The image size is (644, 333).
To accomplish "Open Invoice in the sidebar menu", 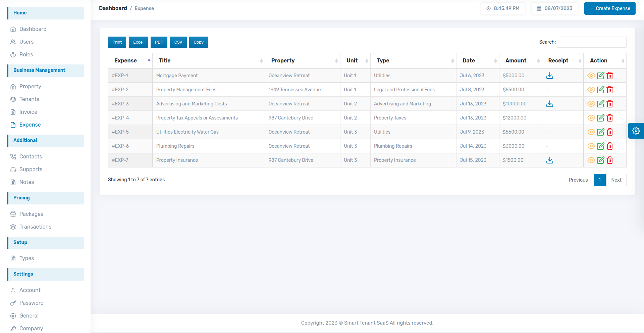I will click(28, 112).
